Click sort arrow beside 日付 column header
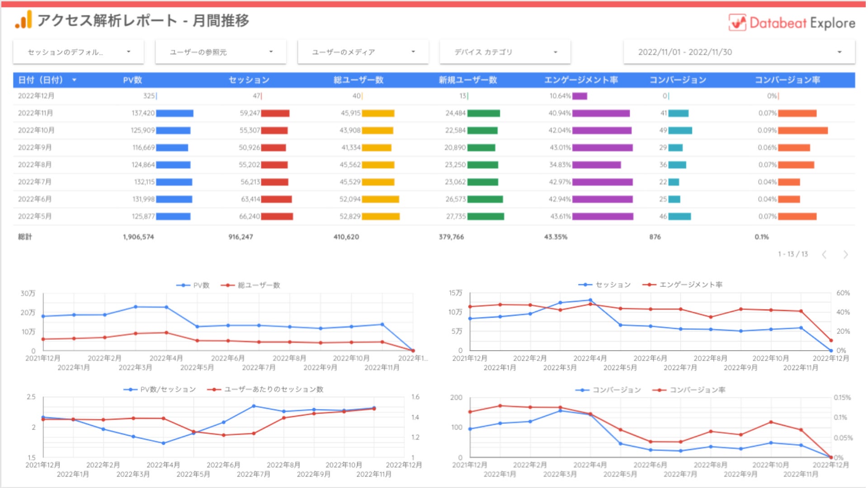The image size is (868, 488). click(74, 80)
